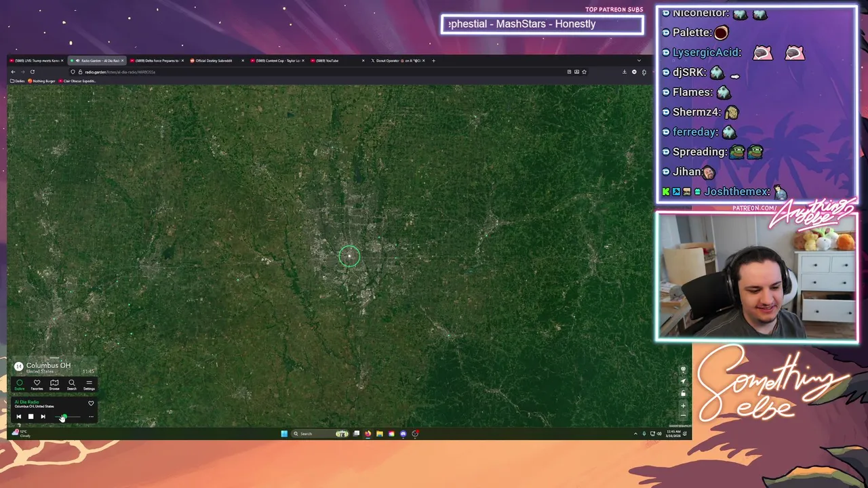868x488 pixels.
Task: Open the Windows Start menu
Action: click(284, 434)
